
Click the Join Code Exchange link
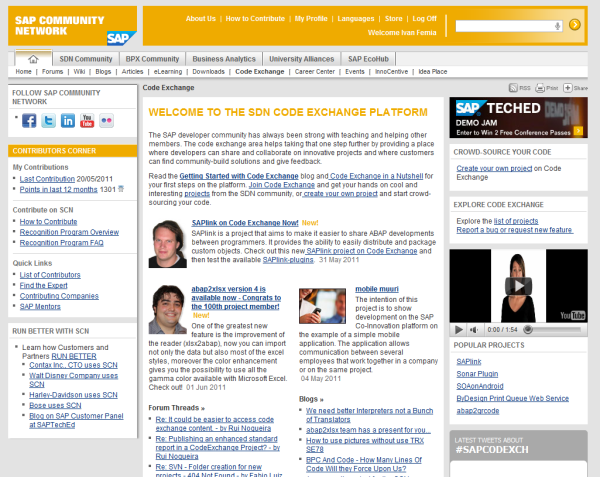282,185
